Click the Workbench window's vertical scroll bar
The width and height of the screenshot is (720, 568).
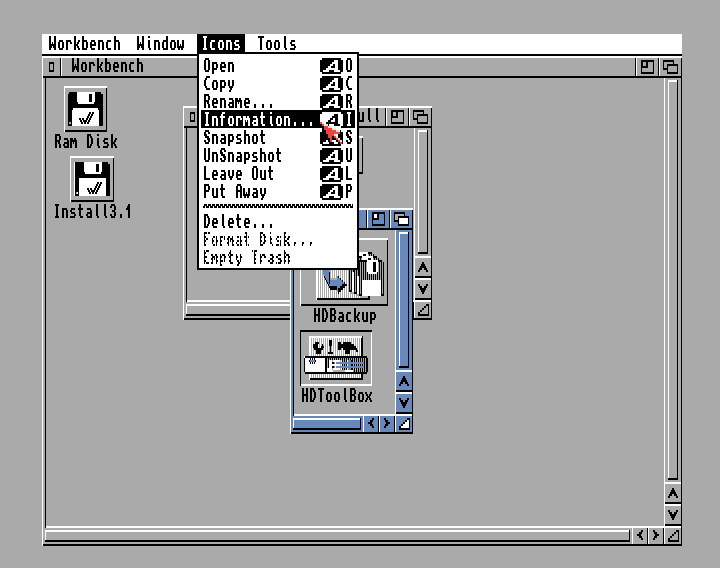[x=673, y=280]
